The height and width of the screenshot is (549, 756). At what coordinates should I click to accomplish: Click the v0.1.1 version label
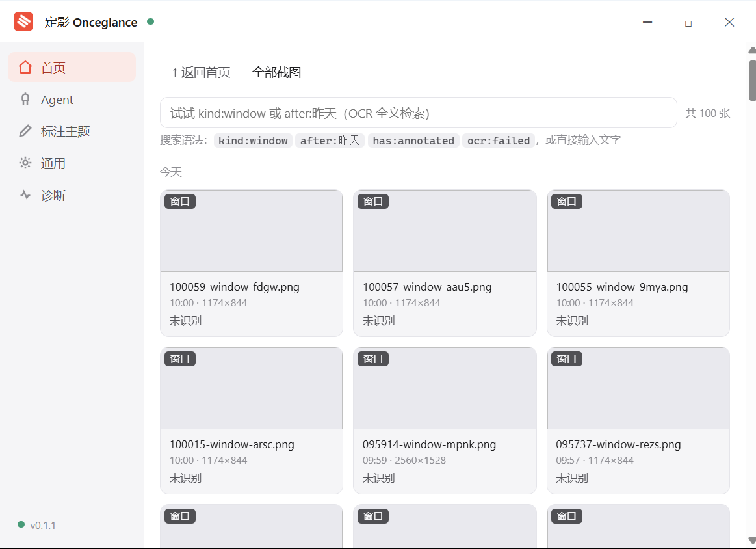coord(43,526)
